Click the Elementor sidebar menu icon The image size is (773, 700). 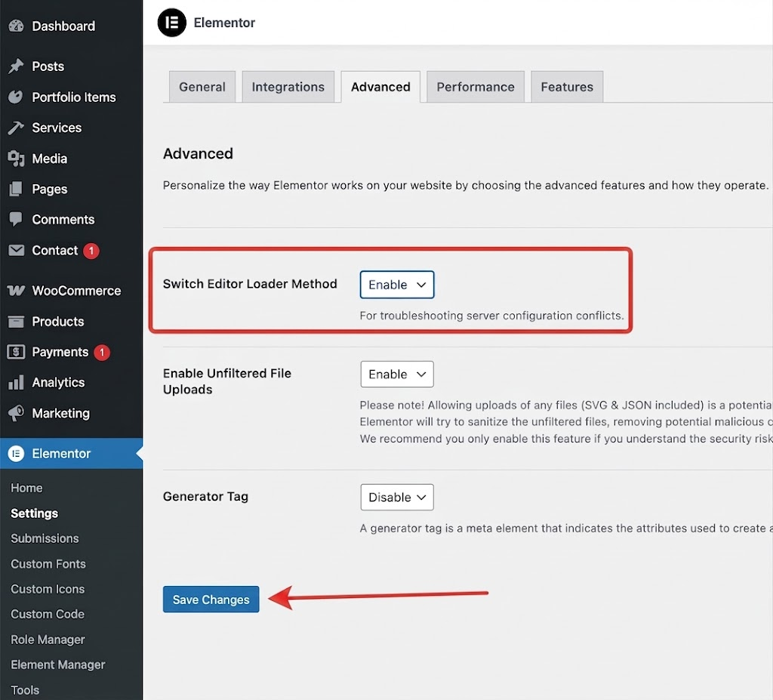click(x=16, y=453)
